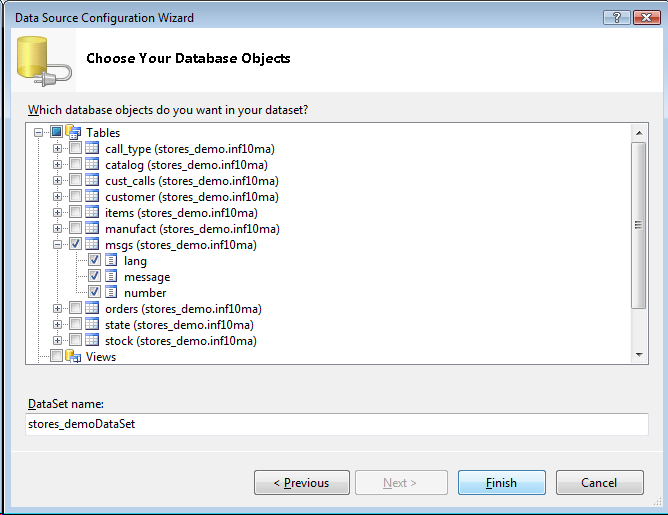This screenshot has width=668, height=515.
Task: Select the stock table tree item
Action: tap(180, 341)
